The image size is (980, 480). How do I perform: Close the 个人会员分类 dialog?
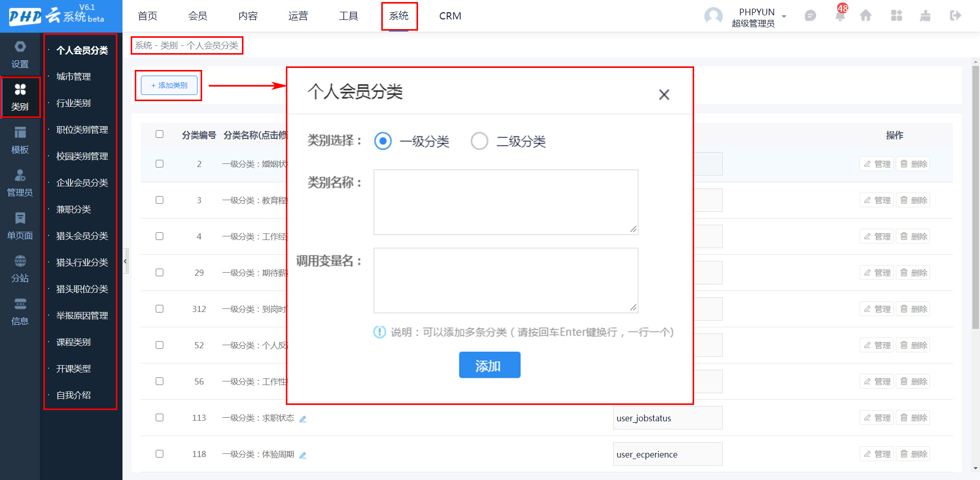664,94
